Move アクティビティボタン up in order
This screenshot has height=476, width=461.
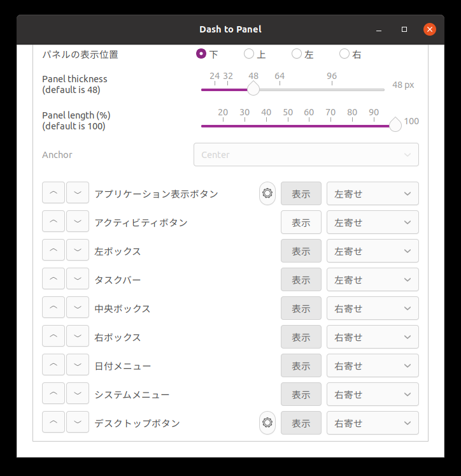click(53, 221)
